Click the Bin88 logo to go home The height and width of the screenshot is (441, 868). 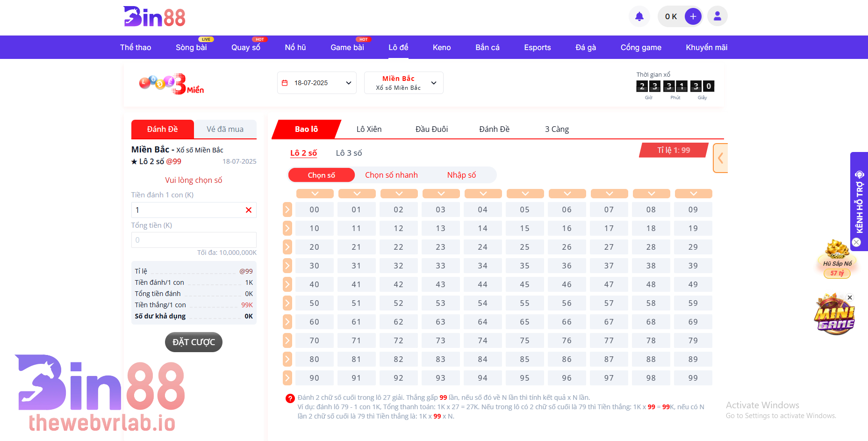pos(154,16)
